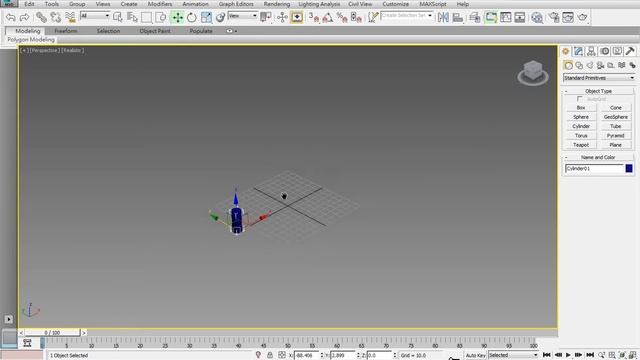Click Edit Named Selection Sets icon
Screen dimensions: 640x360
(373, 17)
